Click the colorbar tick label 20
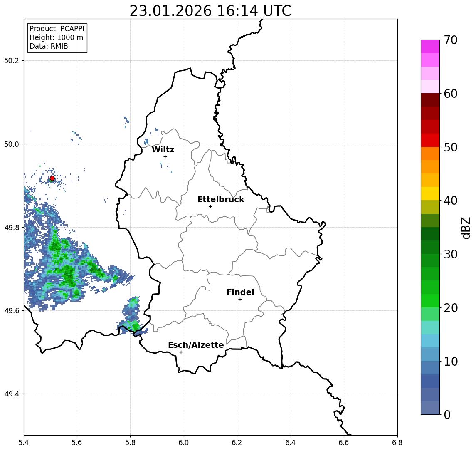 451,308
